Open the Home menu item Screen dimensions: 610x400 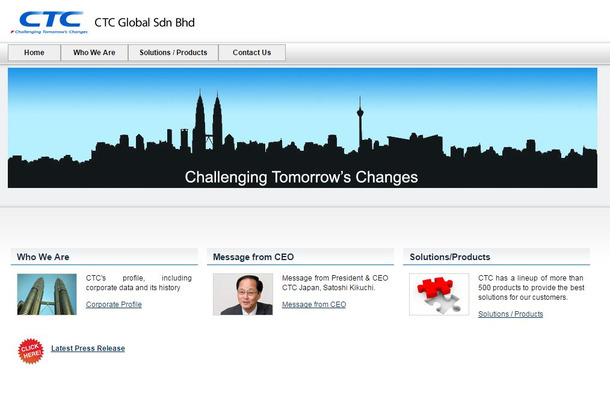click(x=34, y=53)
